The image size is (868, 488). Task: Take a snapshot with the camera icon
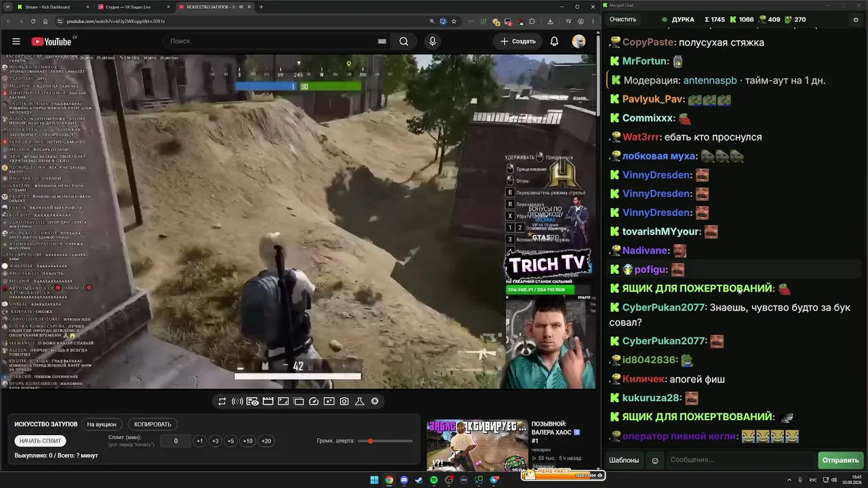tap(344, 401)
